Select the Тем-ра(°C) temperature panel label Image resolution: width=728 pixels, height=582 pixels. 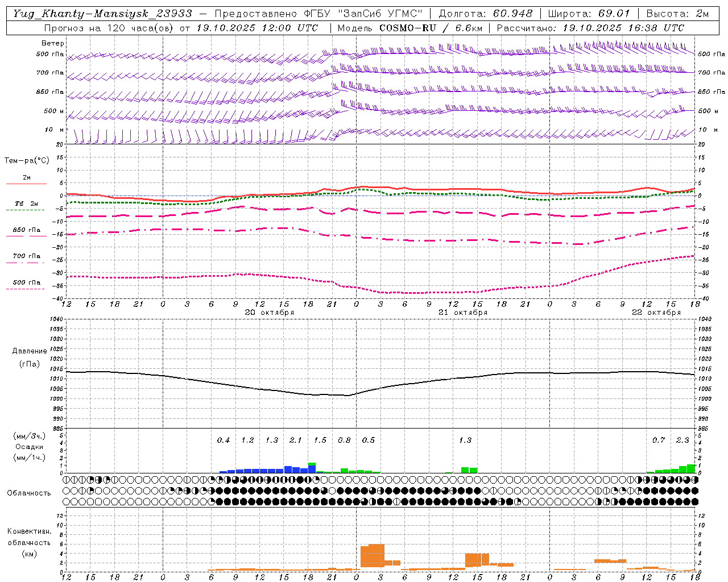27,161
